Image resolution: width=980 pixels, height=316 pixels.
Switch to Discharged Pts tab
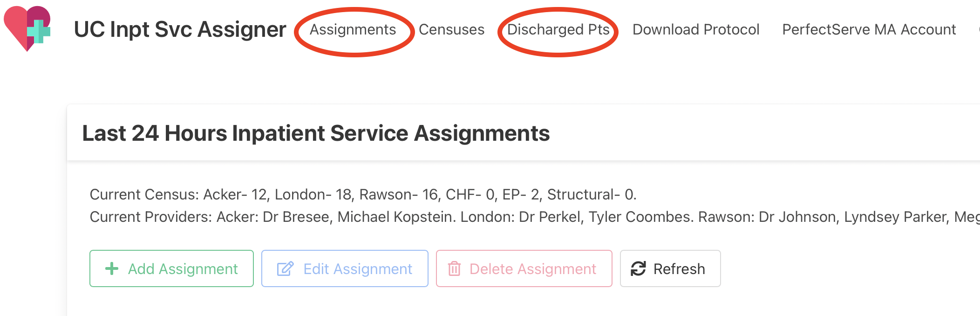coord(558,30)
